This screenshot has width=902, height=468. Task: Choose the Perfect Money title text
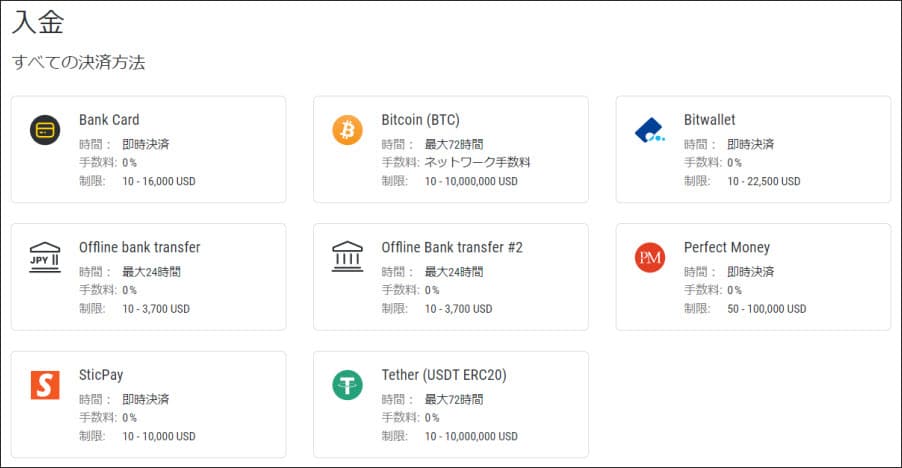(727, 247)
